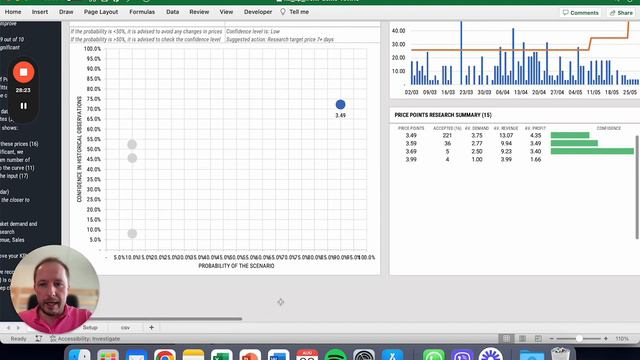Select the blue 3.49 scatter point
640x360 pixels.
340,104
